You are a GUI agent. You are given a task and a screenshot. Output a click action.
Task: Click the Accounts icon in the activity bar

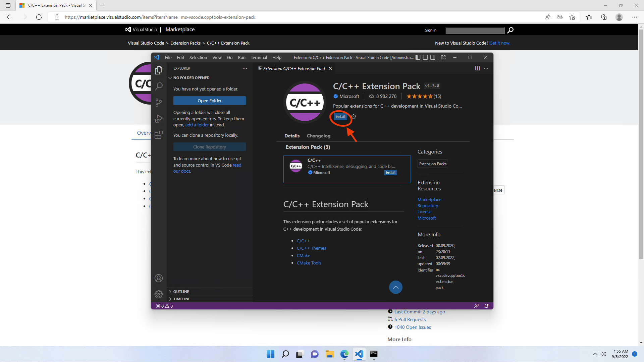(158, 278)
